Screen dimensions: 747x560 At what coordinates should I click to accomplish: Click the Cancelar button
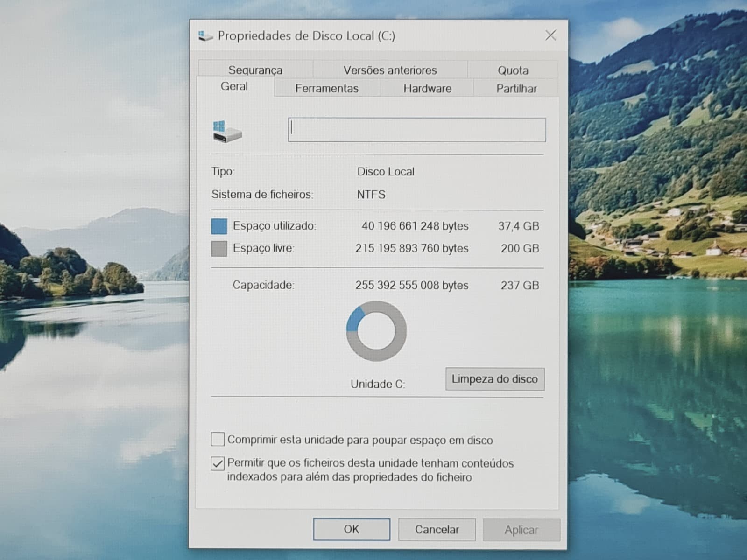[437, 530]
